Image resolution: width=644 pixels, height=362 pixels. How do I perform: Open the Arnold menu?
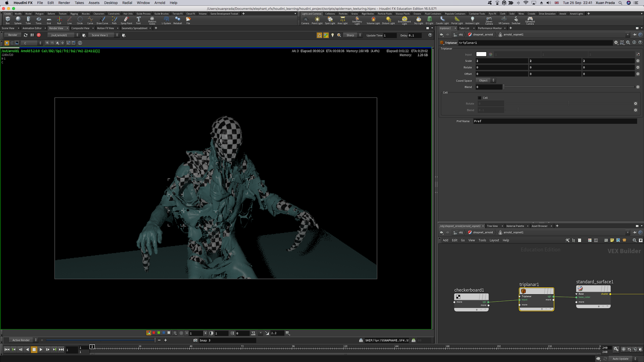coord(160,3)
